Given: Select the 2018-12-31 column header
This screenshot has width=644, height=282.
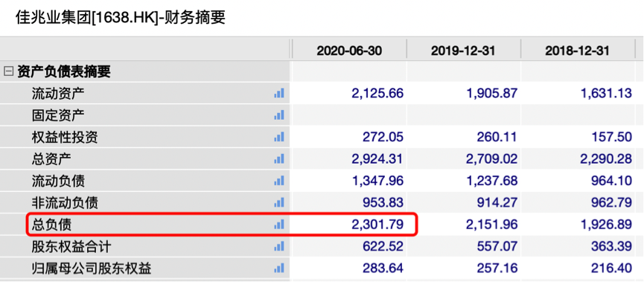Looking at the screenshot, I should (578, 51).
